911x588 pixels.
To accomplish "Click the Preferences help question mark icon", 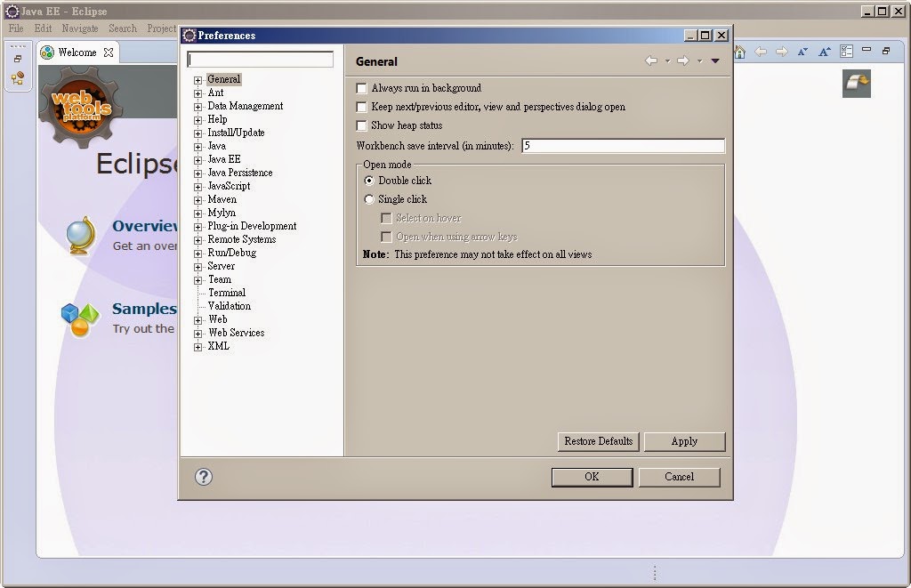I will pyautogui.click(x=204, y=477).
